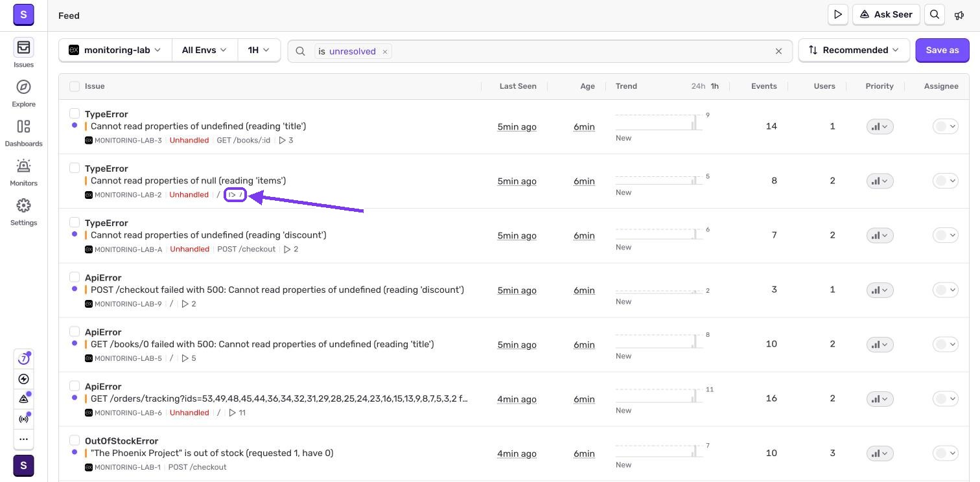Clear the search query with X

coord(778,51)
